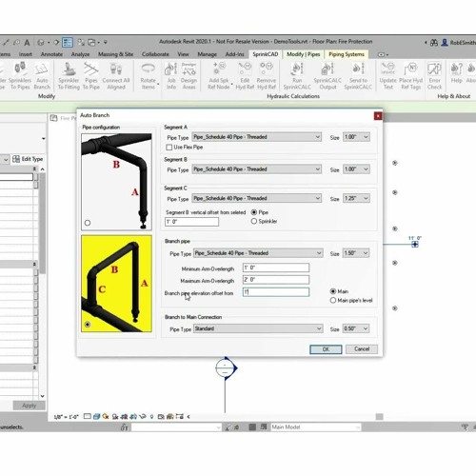Run the Error Check tool
This screenshot has width=476, height=476.
coord(434,75)
